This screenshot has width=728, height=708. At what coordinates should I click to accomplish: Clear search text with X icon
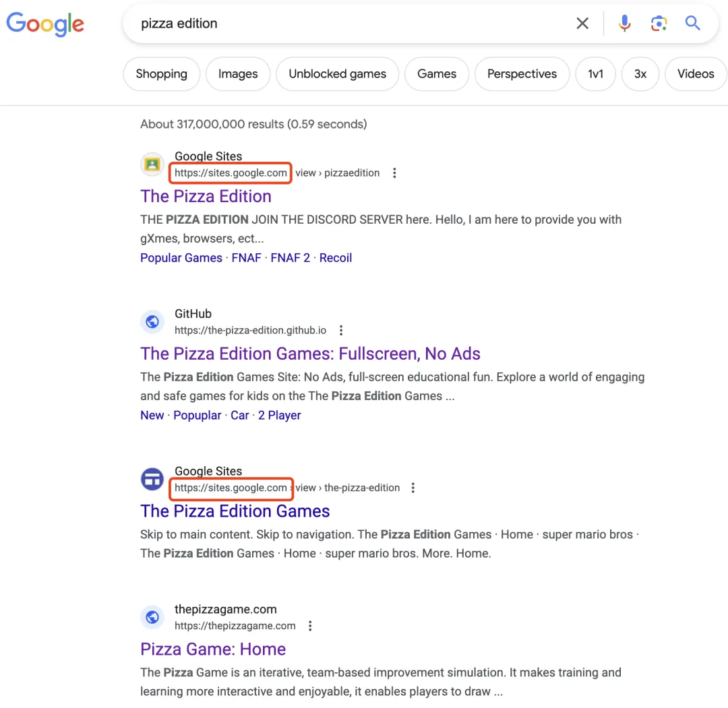582,24
